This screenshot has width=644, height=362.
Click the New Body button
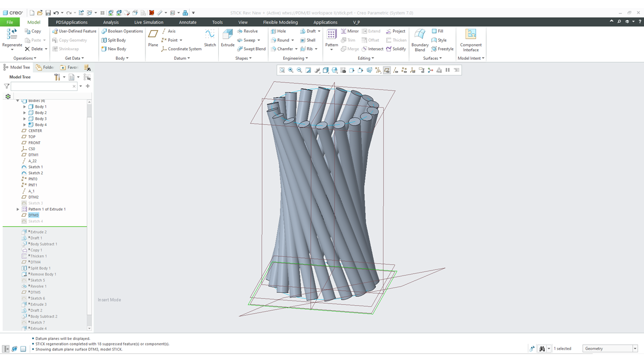click(113, 49)
